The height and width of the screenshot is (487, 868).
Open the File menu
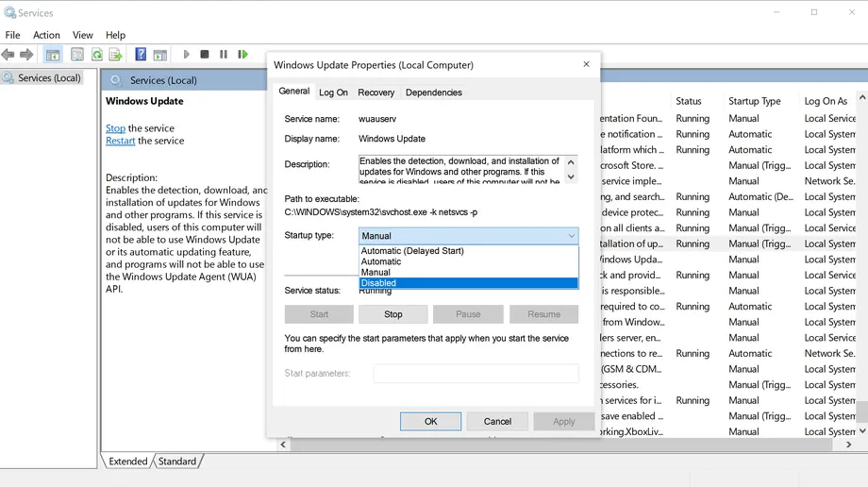tap(12, 35)
